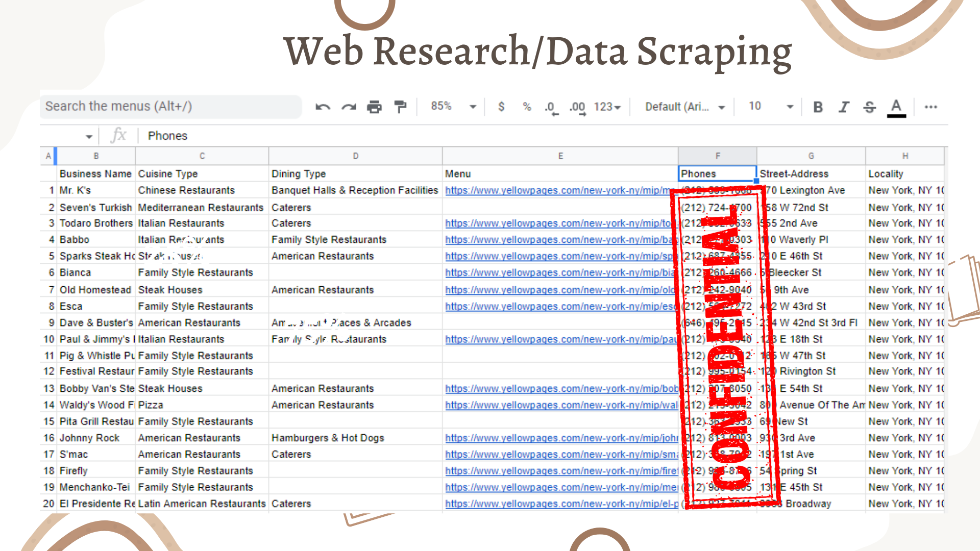Click the Search the menus field
This screenshot has width=980, height=551.
pyautogui.click(x=170, y=107)
